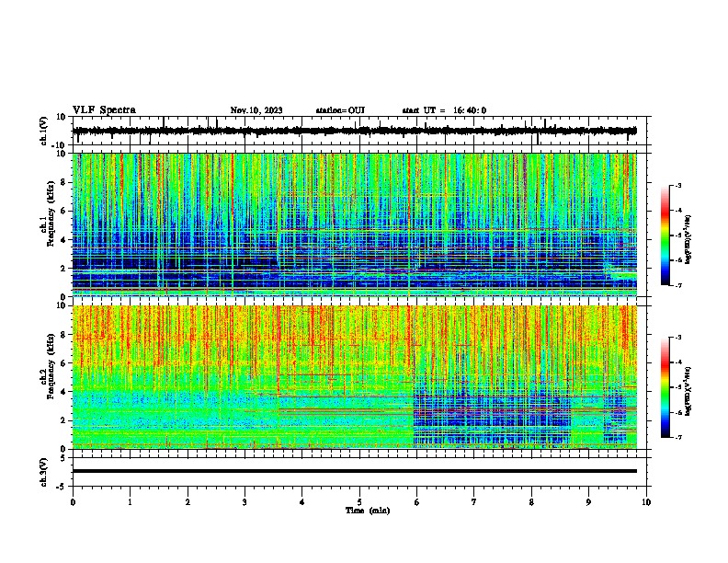Click the ch.1 waveform voltage trace

tap(355, 131)
